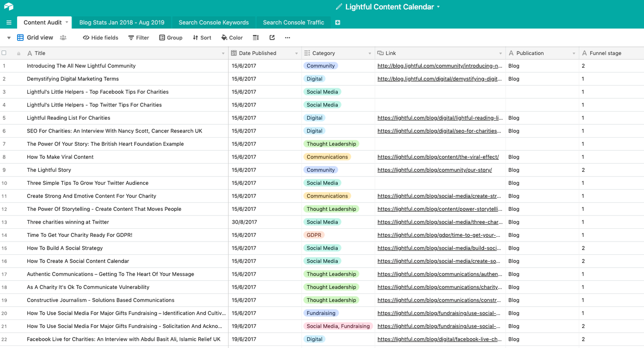Open the Title column dropdown arrow
This screenshot has height=348, width=644.
point(223,53)
